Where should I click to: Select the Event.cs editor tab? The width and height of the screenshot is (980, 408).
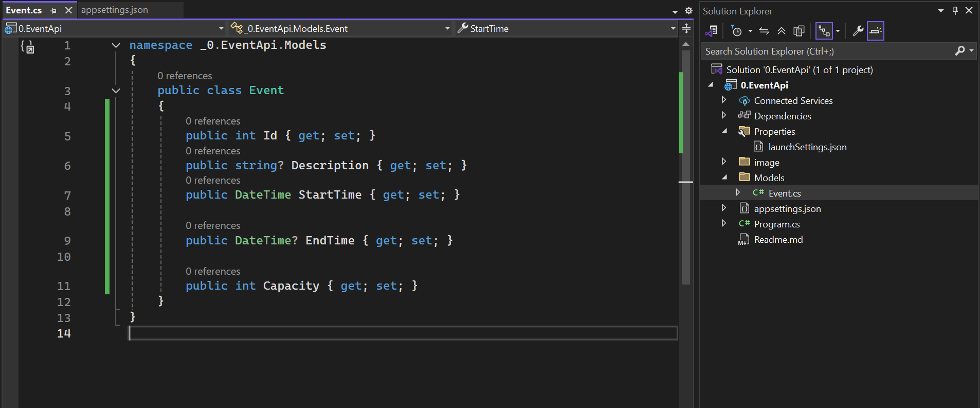click(x=24, y=10)
